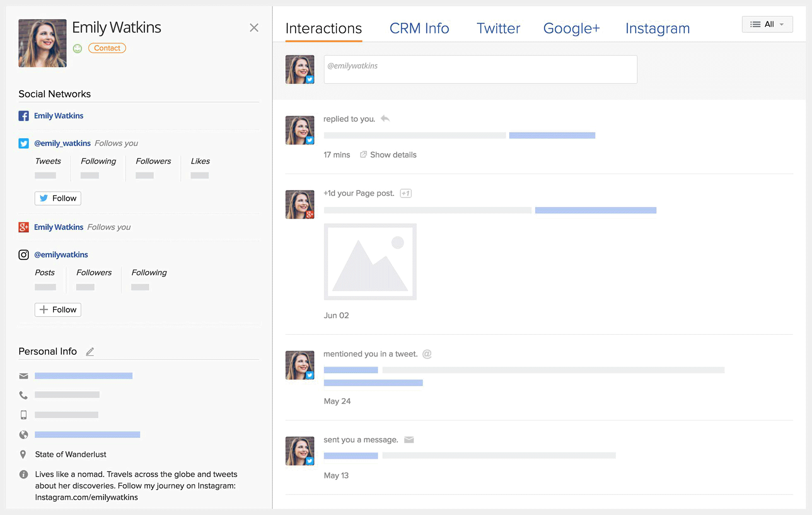This screenshot has width=812, height=515.
Task: Click the Google+ icon beside Emily Watkins
Action: pyautogui.click(x=24, y=227)
